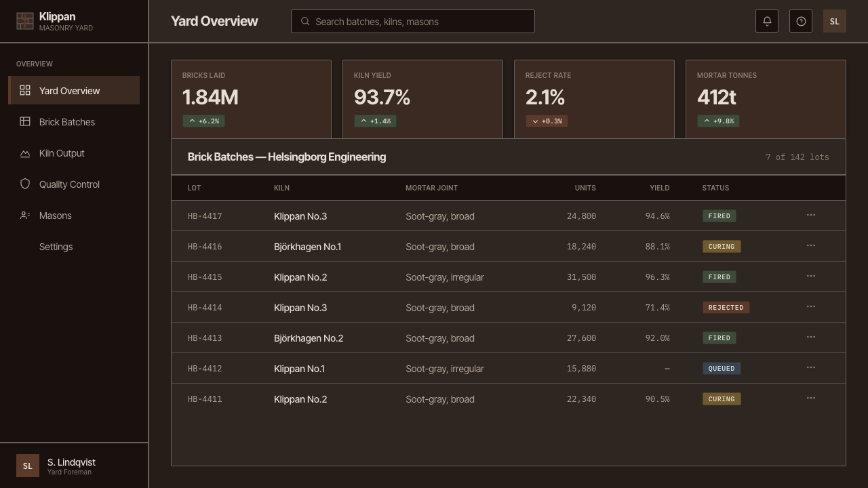
Task: Click the 7 of 142 lots counter
Action: (x=797, y=157)
